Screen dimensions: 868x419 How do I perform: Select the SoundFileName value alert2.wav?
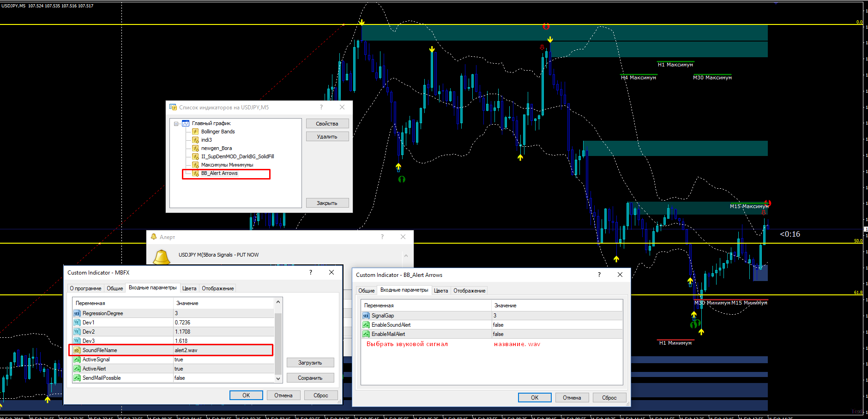tap(186, 350)
